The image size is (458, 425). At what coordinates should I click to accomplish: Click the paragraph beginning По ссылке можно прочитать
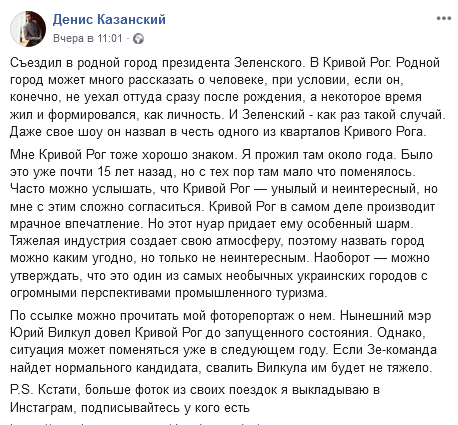tap(223, 341)
